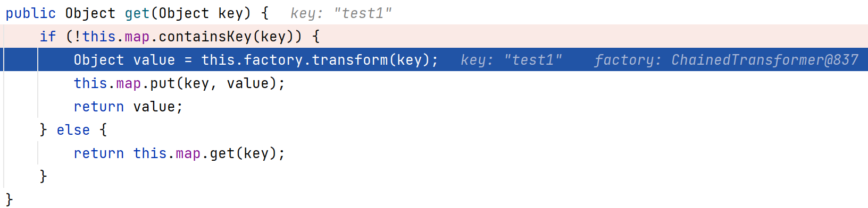Click inline hint key: "test1" on signature line
The image size is (868, 208).
pos(341,13)
